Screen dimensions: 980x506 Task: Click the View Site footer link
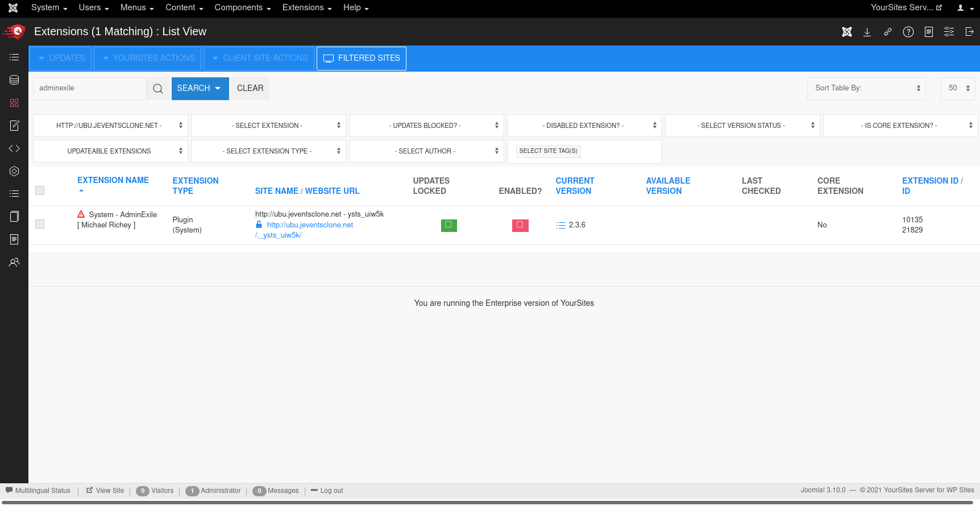tap(105, 491)
